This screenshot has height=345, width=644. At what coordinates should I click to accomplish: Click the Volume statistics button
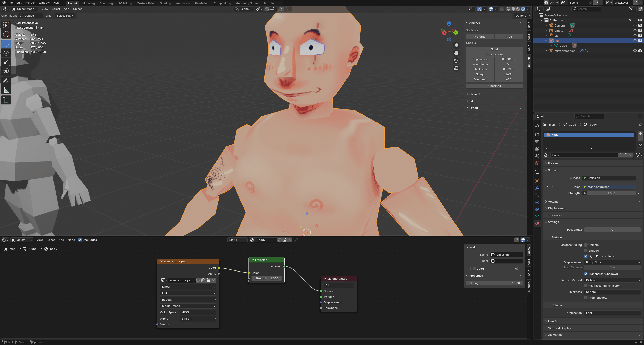coord(480,37)
